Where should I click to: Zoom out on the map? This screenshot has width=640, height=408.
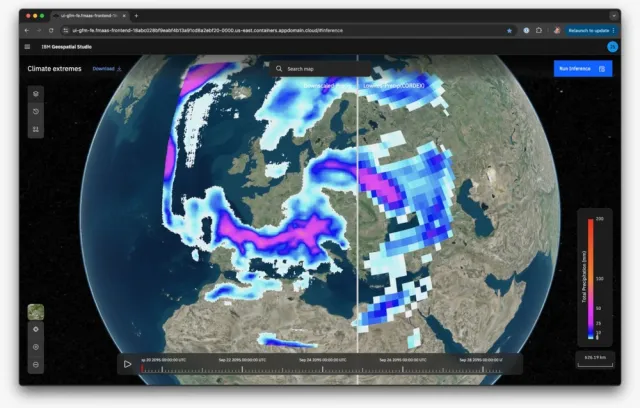tap(36, 365)
